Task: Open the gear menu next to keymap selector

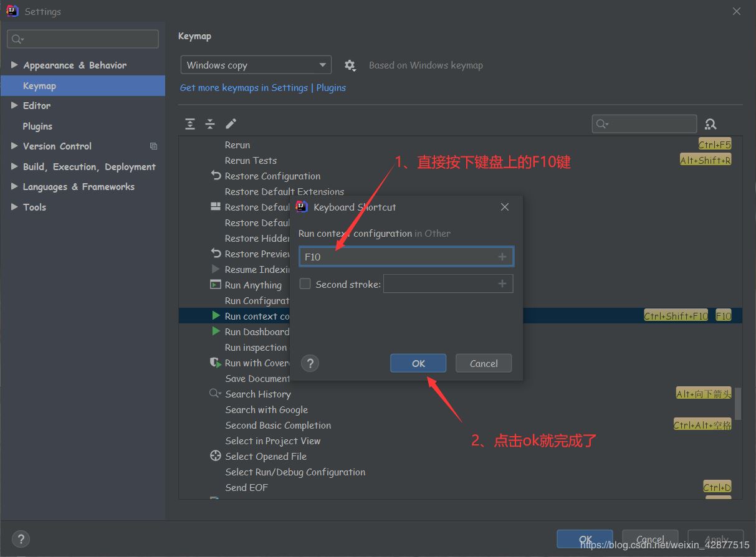Action: 350,65
